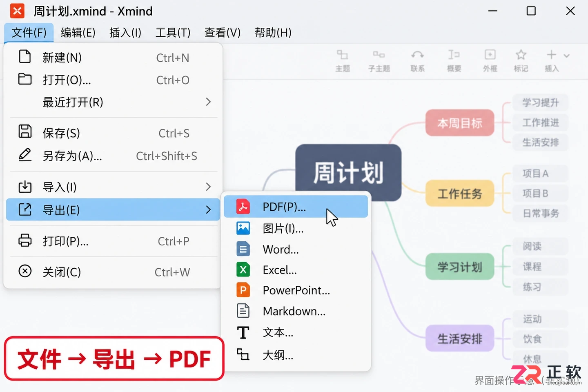Image resolution: width=588 pixels, height=392 pixels.
Task: Select the 学习计划 branch node
Action: tap(460, 267)
